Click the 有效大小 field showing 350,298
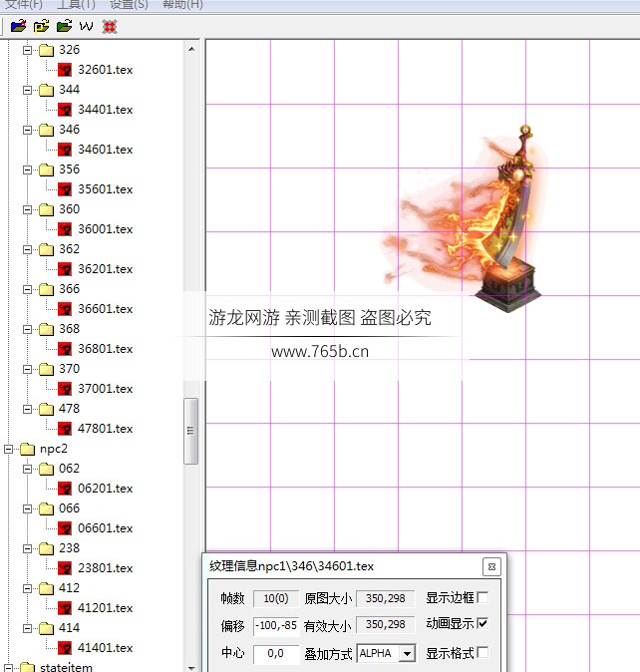 (x=385, y=625)
